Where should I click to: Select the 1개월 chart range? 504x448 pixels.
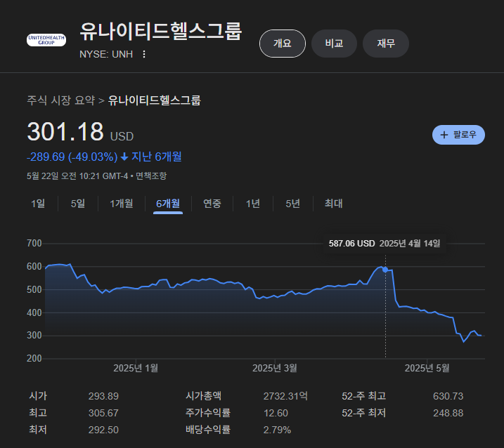[x=122, y=204]
